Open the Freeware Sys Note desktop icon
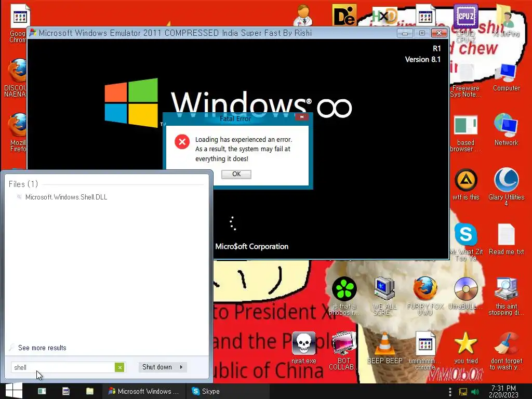 click(466, 80)
